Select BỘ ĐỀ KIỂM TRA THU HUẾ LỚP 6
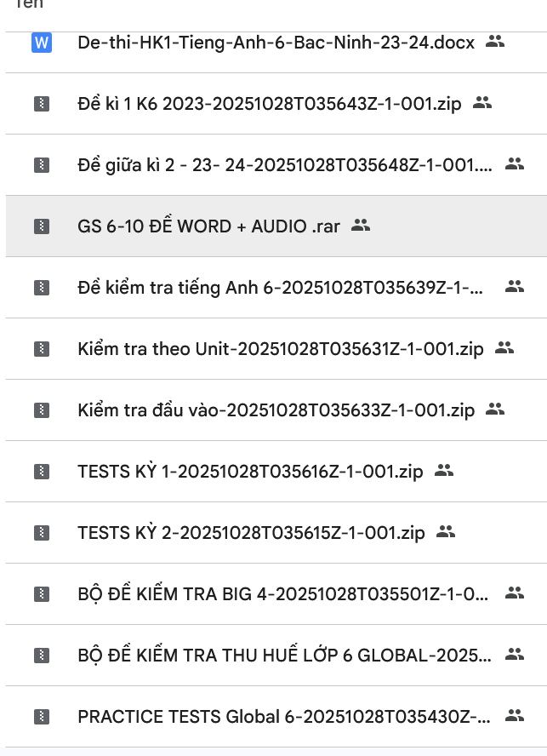This screenshot has height=756, width=547. (x=284, y=656)
